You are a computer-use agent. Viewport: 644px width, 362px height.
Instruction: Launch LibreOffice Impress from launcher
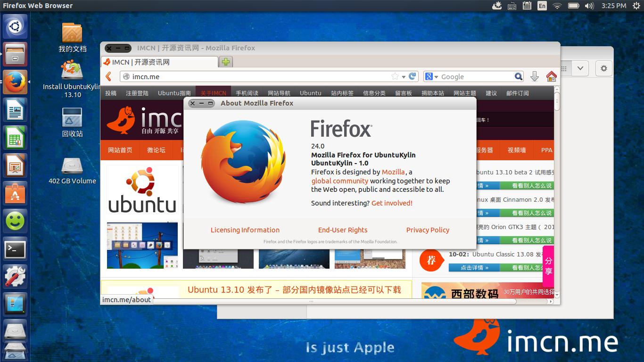(x=15, y=165)
